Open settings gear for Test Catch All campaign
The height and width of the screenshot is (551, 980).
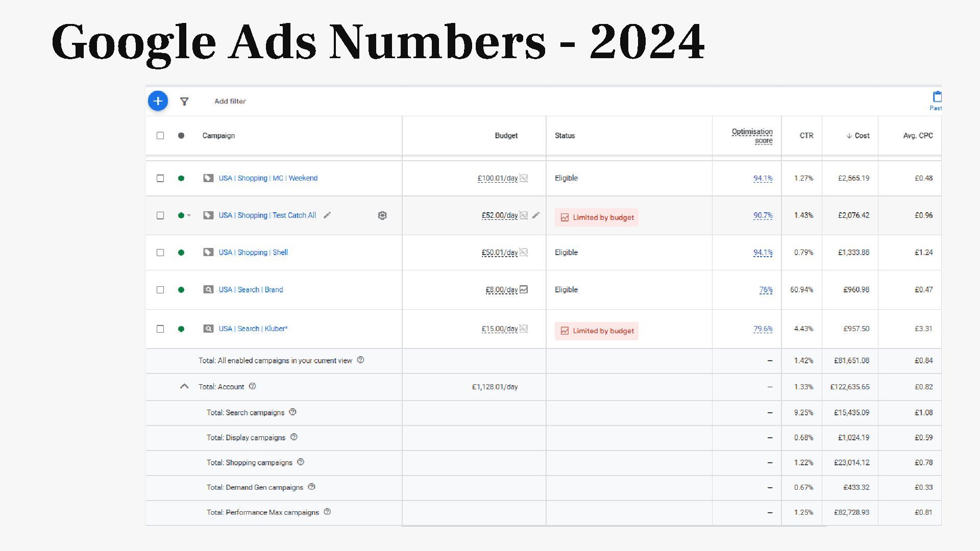click(382, 215)
